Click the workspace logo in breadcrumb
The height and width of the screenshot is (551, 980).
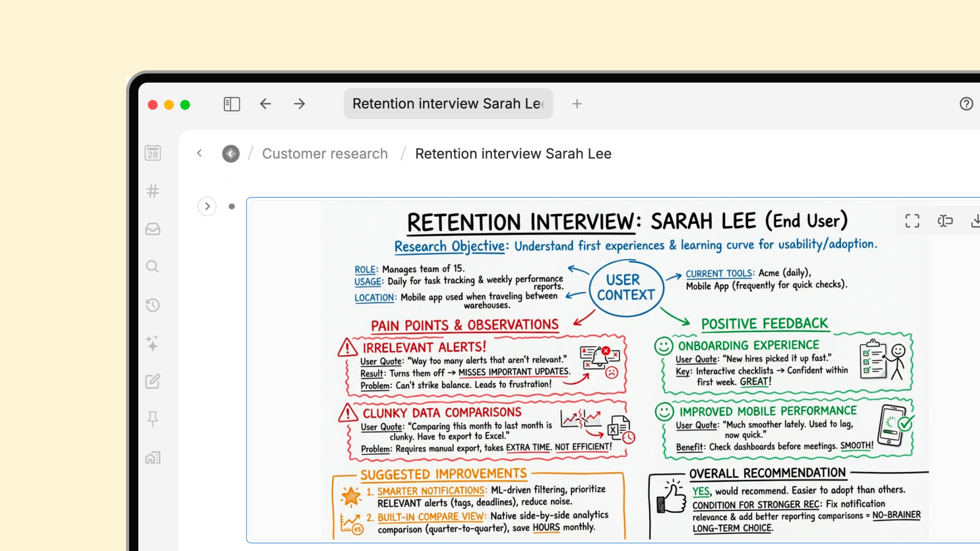click(x=231, y=154)
